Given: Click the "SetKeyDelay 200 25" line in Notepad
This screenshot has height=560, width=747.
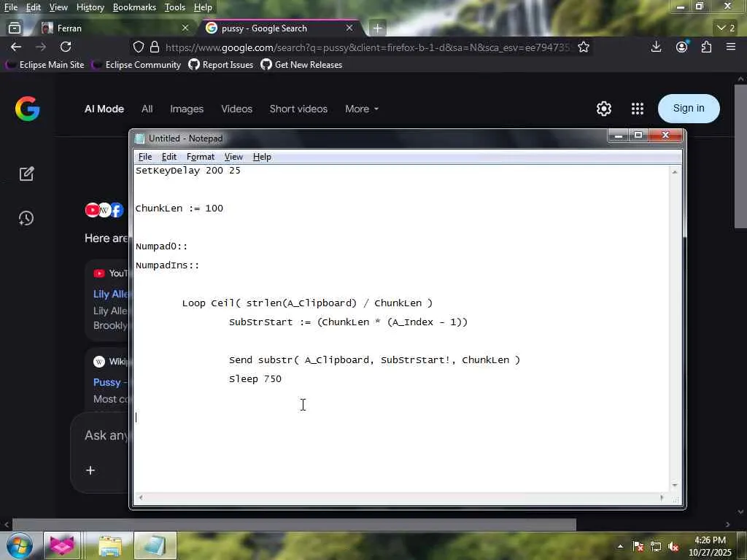Looking at the screenshot, I should click(x=188, y=171).
